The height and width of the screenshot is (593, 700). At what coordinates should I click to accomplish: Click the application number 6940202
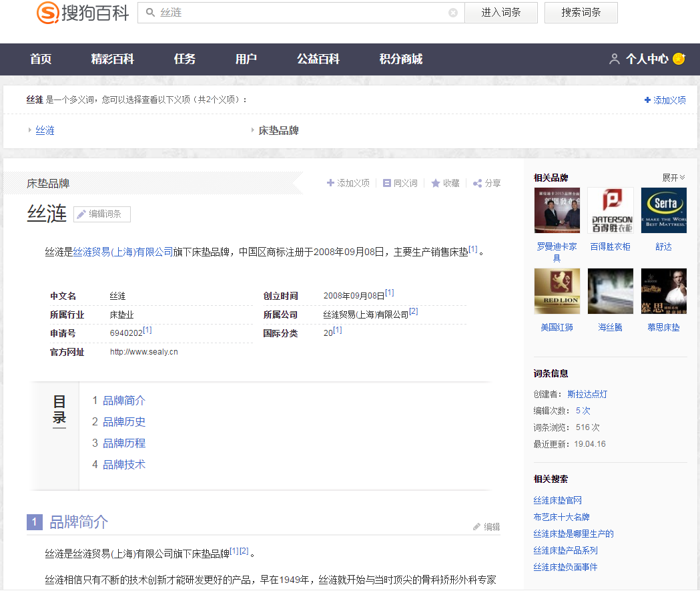coord(126,333)
